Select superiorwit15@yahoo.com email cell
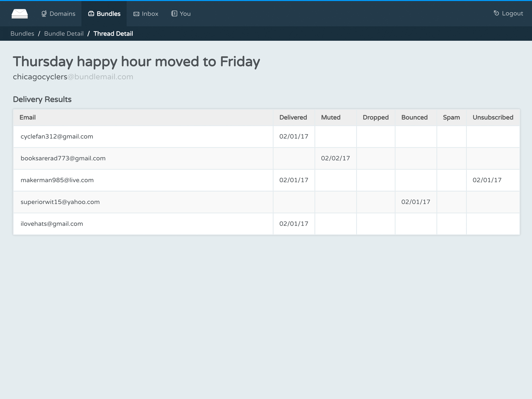 click(x=143, y=202)
